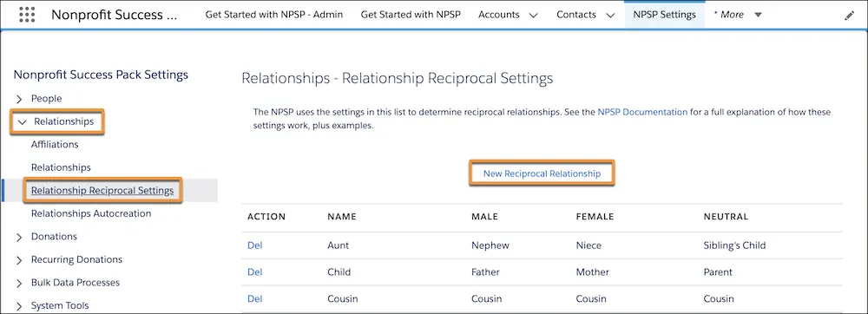Click the pencil edit navigation icon
This screenshot has height=314, width=868.
coord(849,16)
